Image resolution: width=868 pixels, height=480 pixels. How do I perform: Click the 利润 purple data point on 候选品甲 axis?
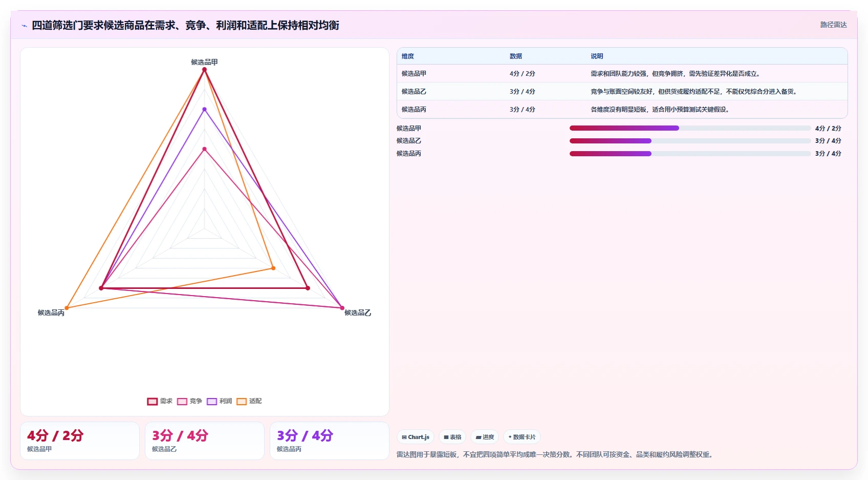[205, 109]
